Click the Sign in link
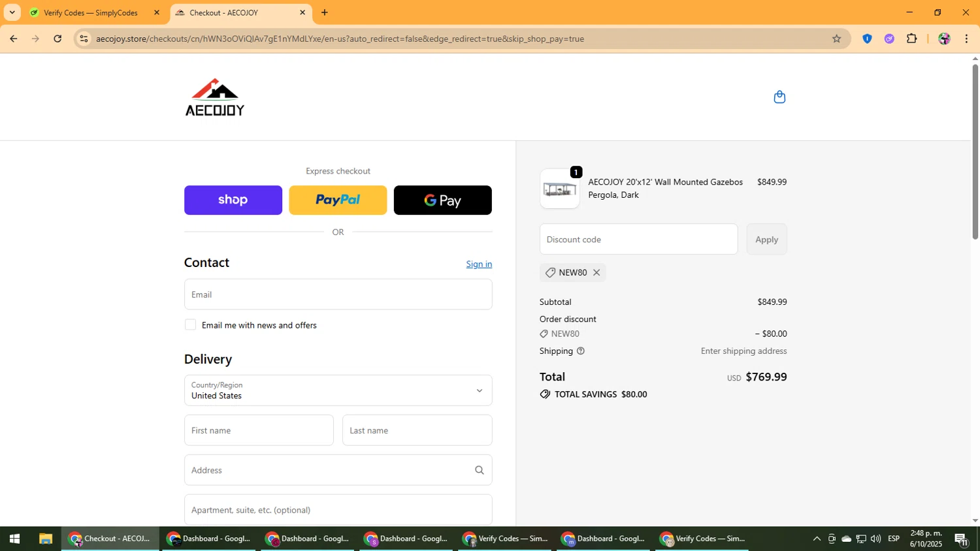Screen dimensions: 980x551 tap(479, 264)
